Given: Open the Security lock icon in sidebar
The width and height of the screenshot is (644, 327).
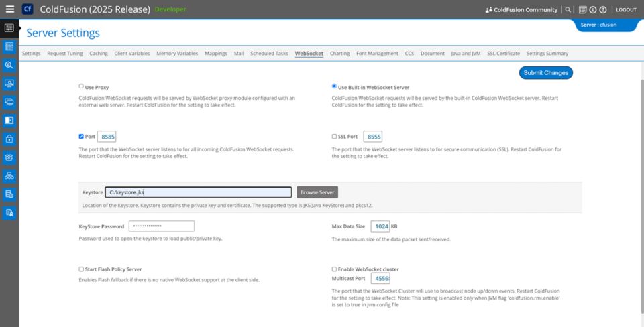Looking at the screenshot, I should click(9, 139).
